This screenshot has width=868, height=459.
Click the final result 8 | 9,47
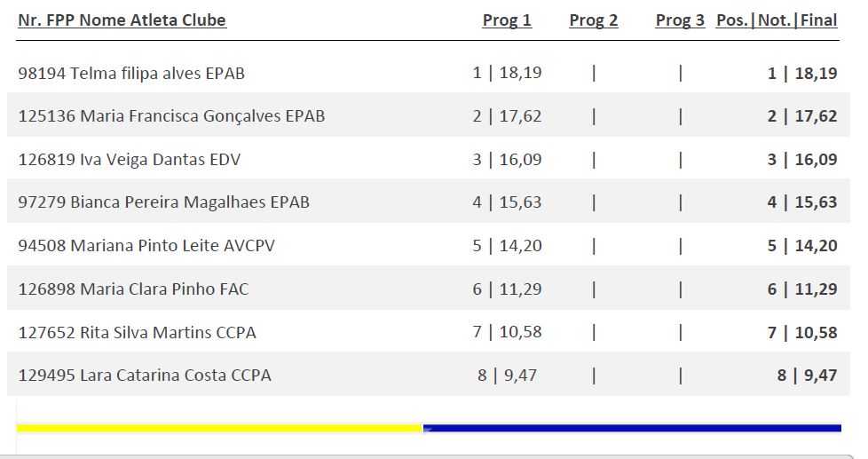(x=807, y=376)
